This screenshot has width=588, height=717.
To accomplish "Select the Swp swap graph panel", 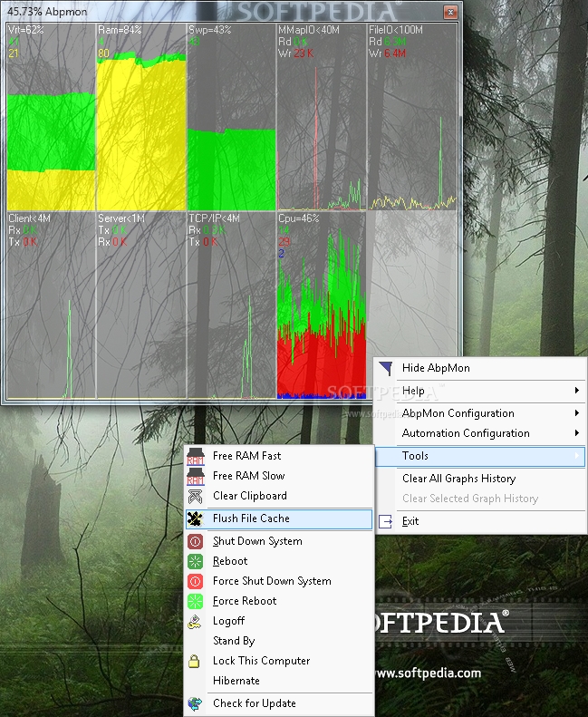I will [232, 117].
